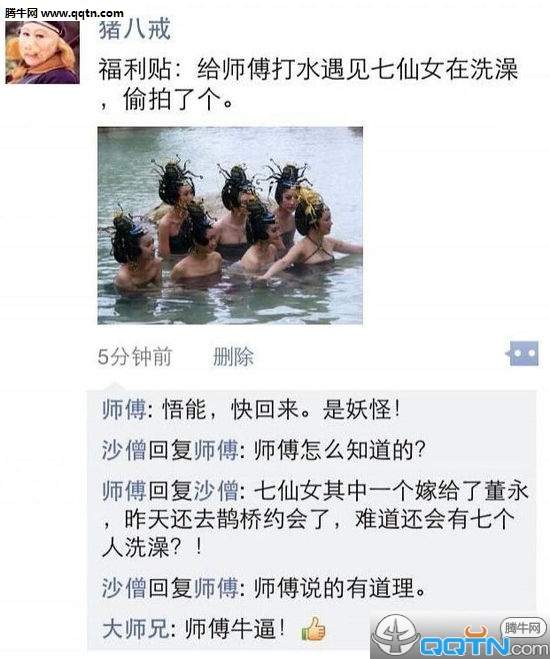The image size is (550, 659).
Task: Click 猪八戒's profile avatar
Action: pyautogui.click(x=42, y=52)
